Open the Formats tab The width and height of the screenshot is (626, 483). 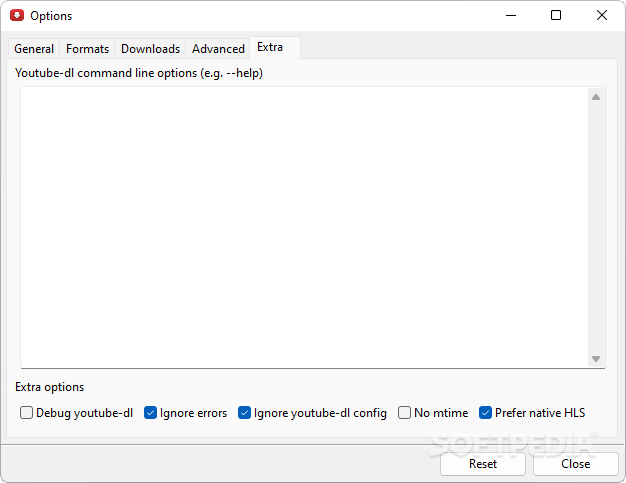pyautogui.click(x=87, y=49)
